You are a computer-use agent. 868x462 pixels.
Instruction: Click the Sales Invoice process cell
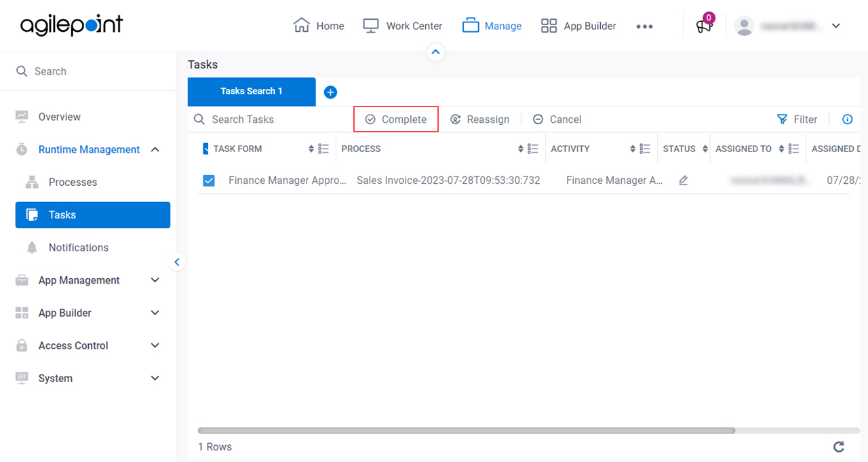[x=448, y=180]
